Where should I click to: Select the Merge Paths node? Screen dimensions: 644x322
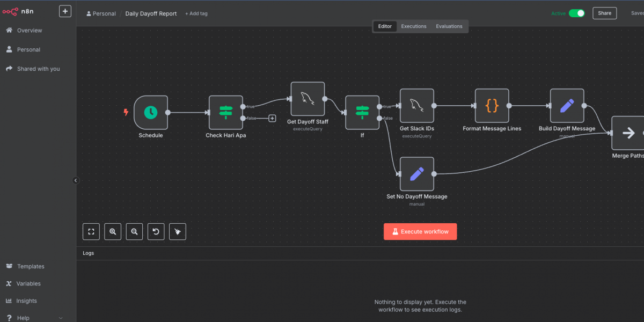(628, 133)
